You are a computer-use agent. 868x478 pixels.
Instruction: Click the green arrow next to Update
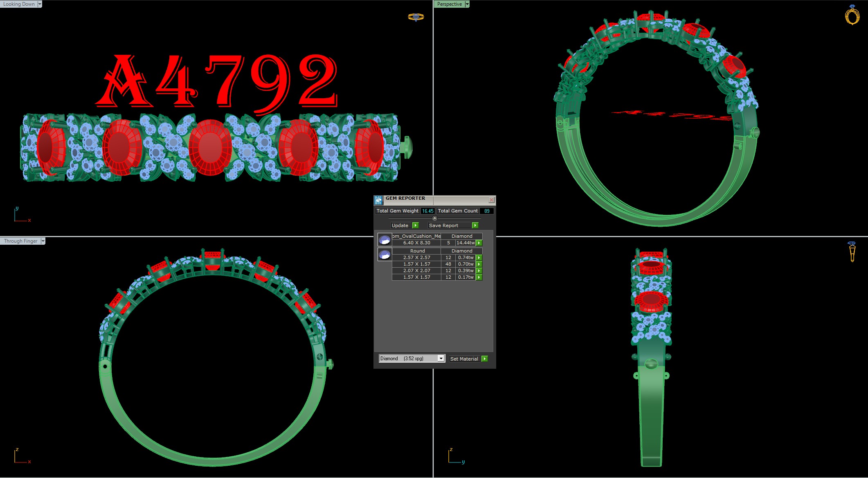tap(416, 225)
